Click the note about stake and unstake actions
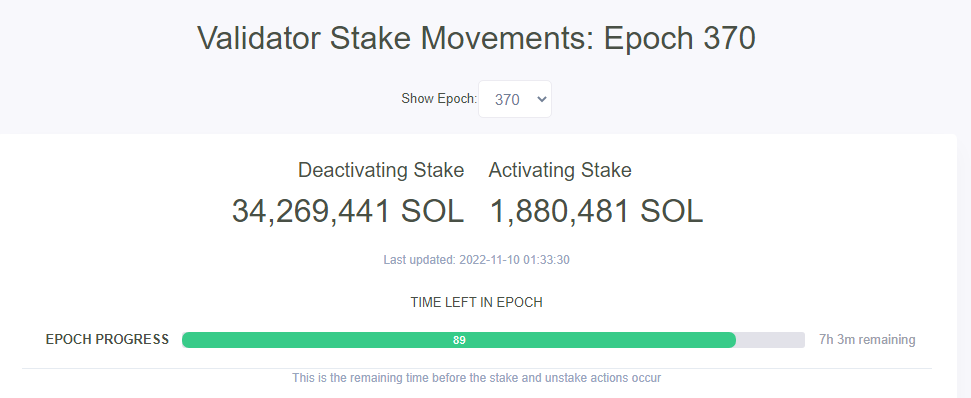This screenshot has height=398, width=971. tap(476, 378)
